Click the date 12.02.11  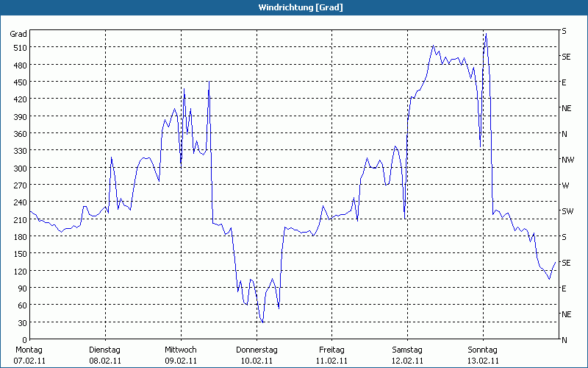click(x=408, y=361)
